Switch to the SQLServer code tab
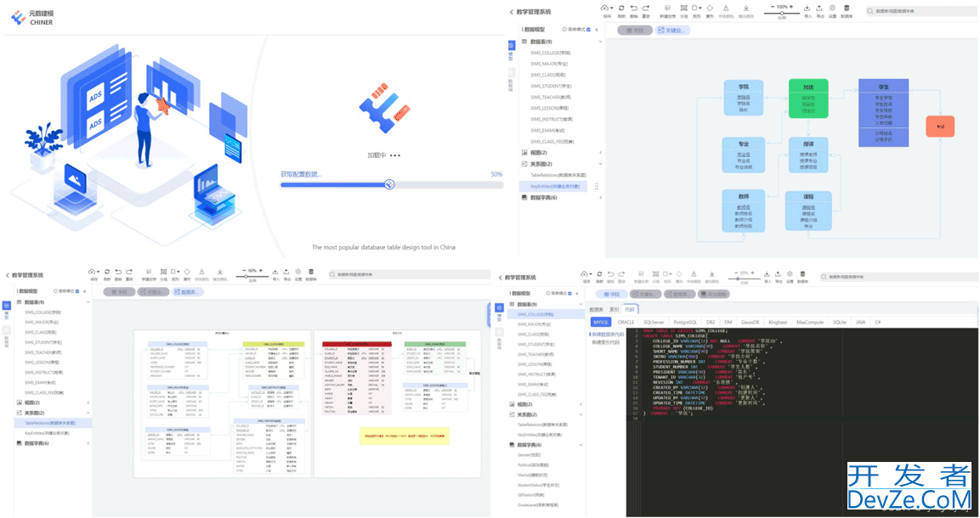The height and width of the screenshot is (518, 980). coord(654,322)
